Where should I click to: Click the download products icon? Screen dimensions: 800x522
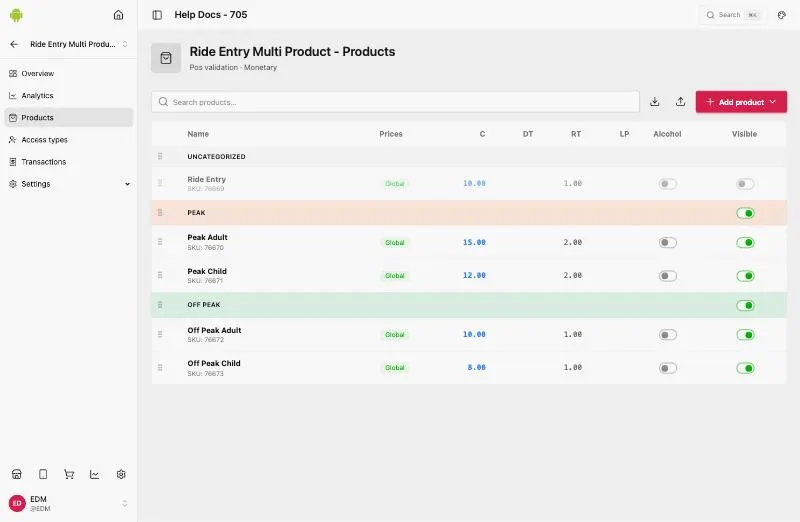pyautogui.click(x=655, y=102)
